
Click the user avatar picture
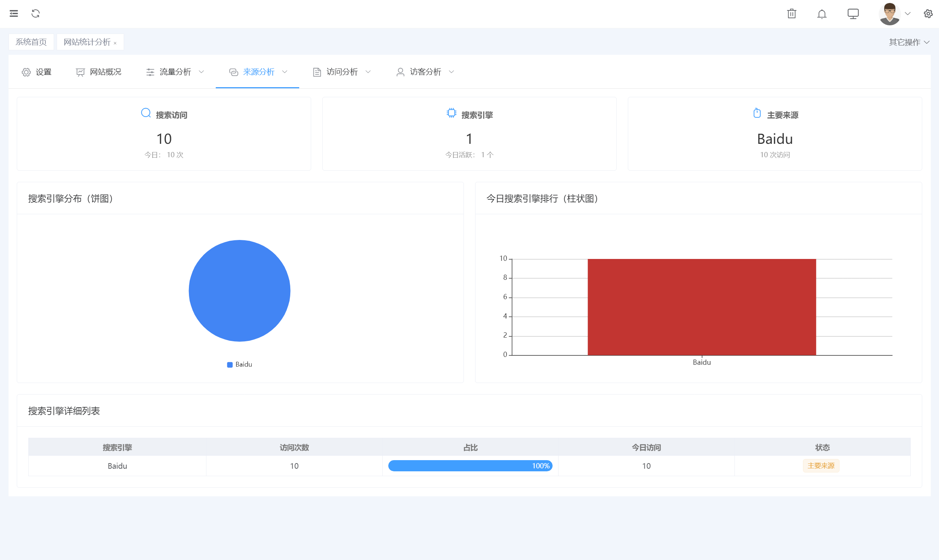pos(889,13)
